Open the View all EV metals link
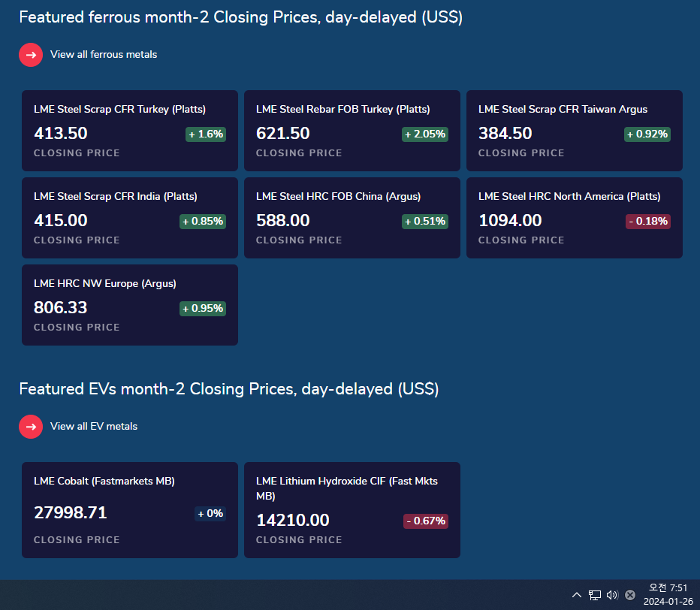The image size is (700, 610). point(94,427)
